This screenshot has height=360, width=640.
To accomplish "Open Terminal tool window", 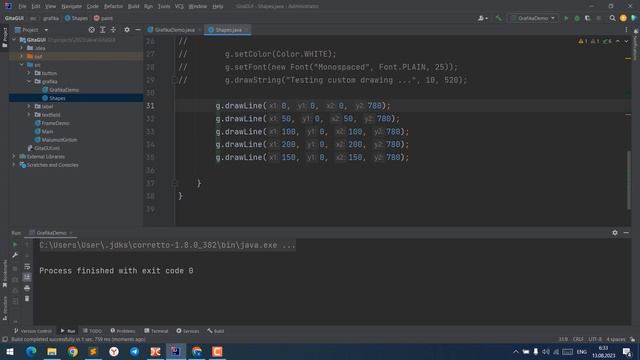I will click(x=156, y=331).
